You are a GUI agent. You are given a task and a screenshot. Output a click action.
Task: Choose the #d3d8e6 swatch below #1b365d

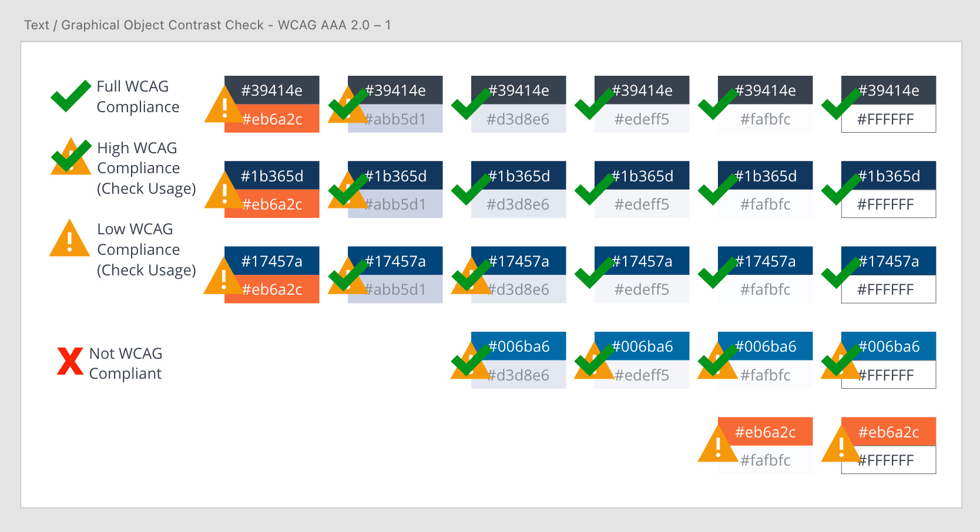coord(518,204)
